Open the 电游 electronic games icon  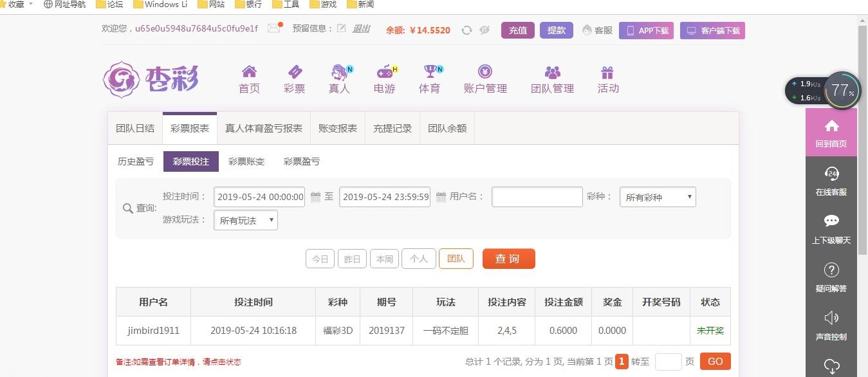(x=383, y=72)
